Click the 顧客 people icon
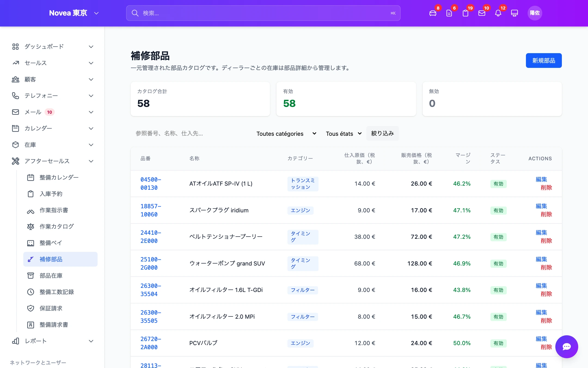This screenshot has width=588, height=368. tap(16, 79)
